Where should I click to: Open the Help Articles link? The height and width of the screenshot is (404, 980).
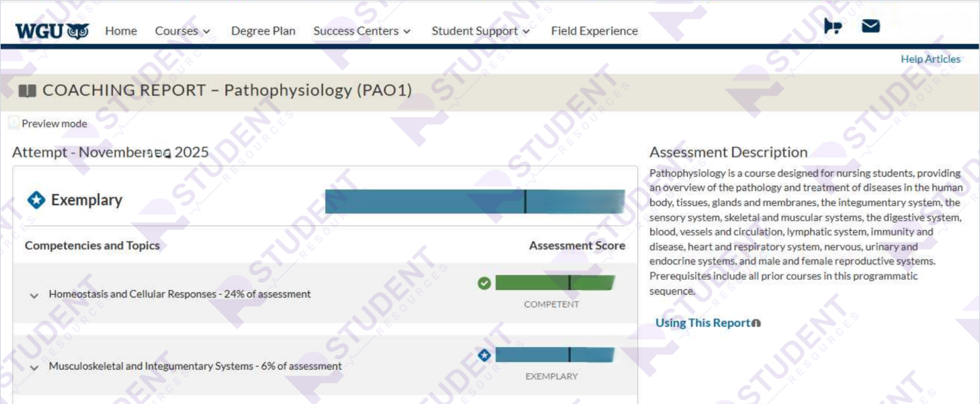pos(930,59)
